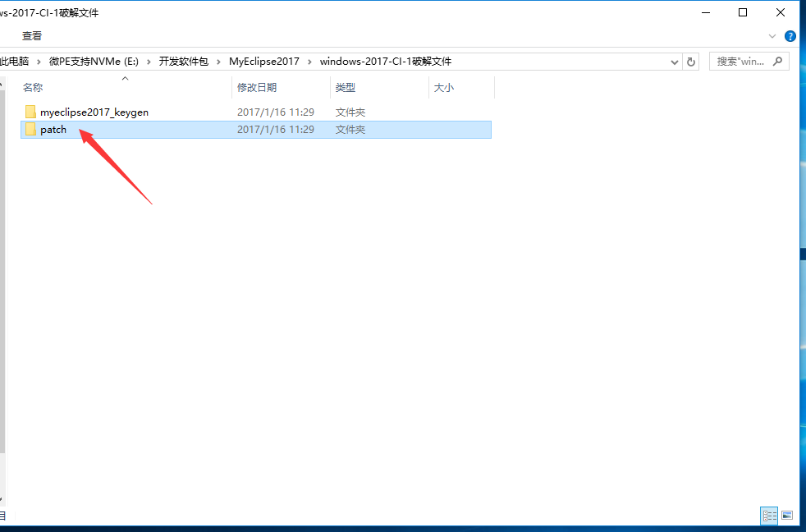Click windows-2017-CI-1破解文件 breadcrumb segment
The width and height of the screenshot is (806, 532).
point(386,62)
